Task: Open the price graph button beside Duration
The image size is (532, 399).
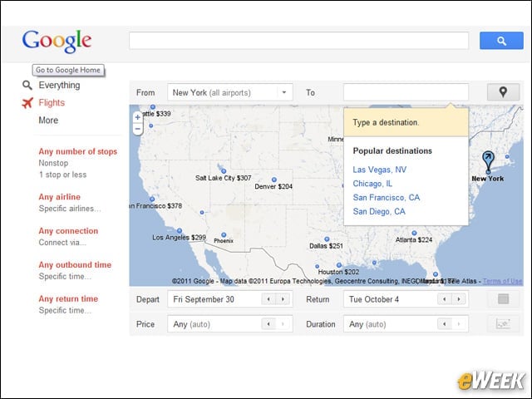Action: click(503, 323)
